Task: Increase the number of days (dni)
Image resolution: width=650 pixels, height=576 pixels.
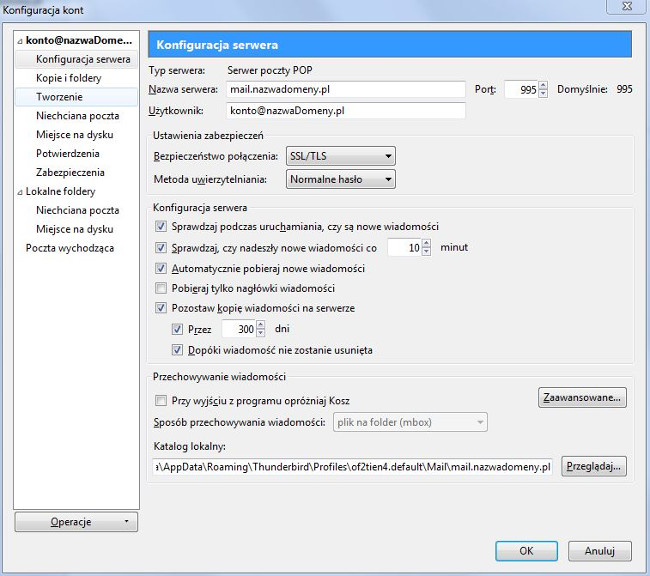Action: [x=260, y=325]
